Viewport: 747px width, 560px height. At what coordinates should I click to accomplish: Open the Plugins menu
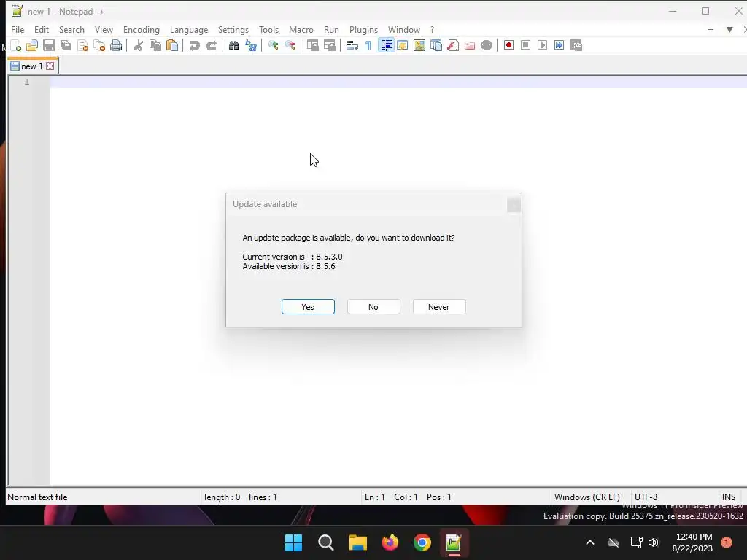pyautogui.click(x=363, y=29)
